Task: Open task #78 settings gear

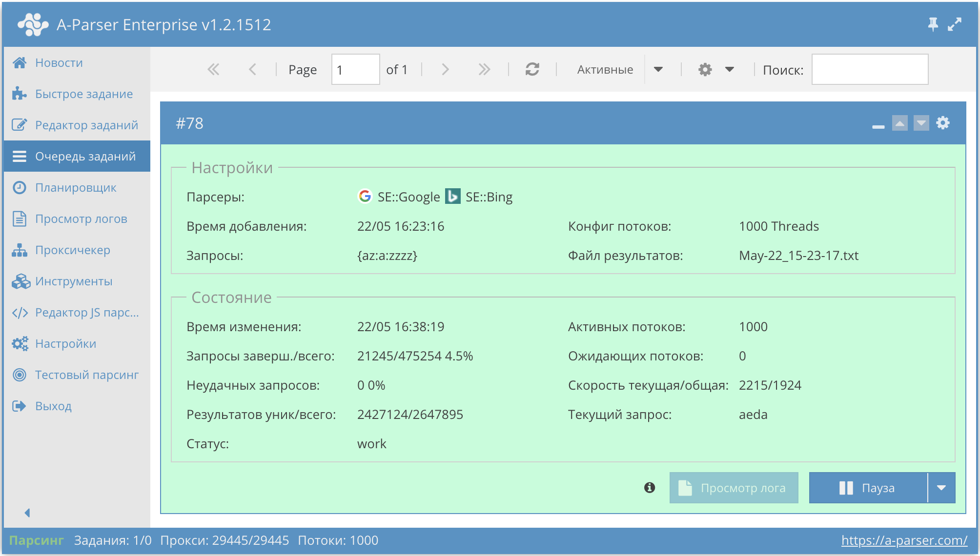Action: [943, 123]
